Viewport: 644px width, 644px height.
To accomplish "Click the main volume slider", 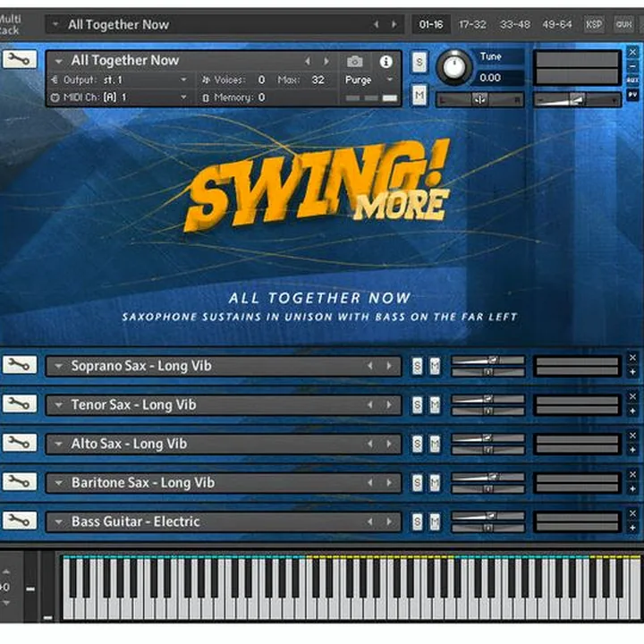I will click(577, 99).
